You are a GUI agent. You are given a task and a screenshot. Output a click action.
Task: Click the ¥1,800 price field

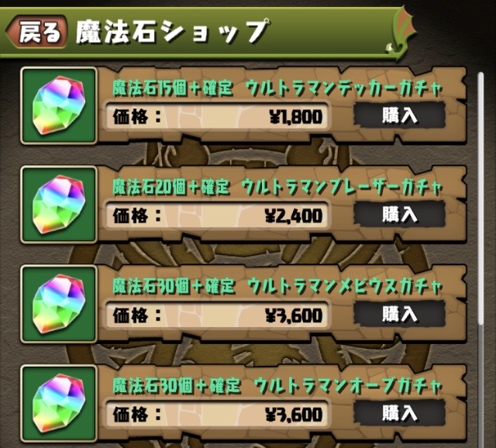[x=217, y=116]
